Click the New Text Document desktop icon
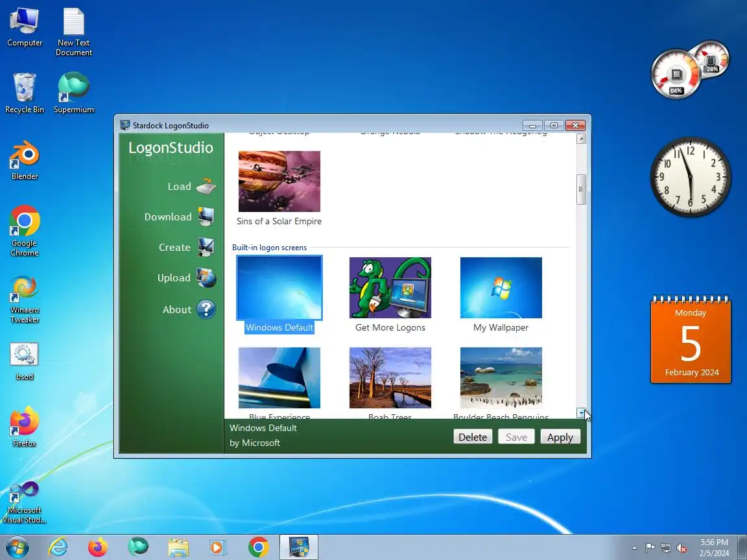 (x=74, y=32)
